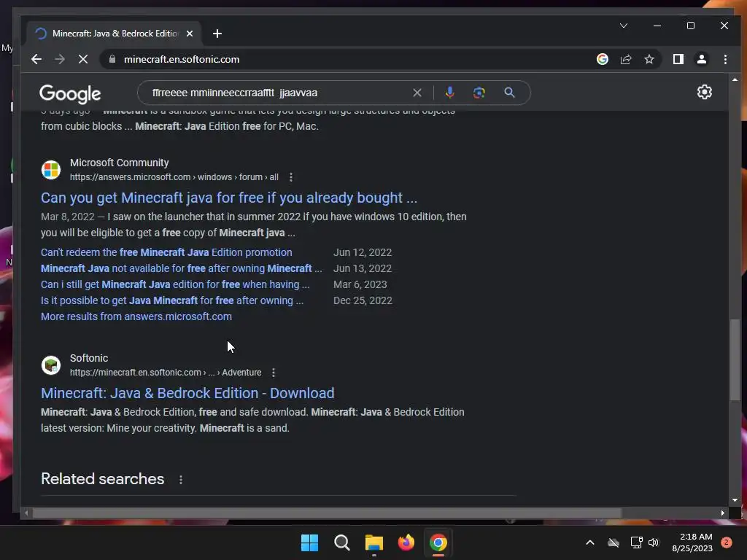The width and height of the screenshot is (747, 560).
Task: Open the Chrome profile menu
Action: 701,59
